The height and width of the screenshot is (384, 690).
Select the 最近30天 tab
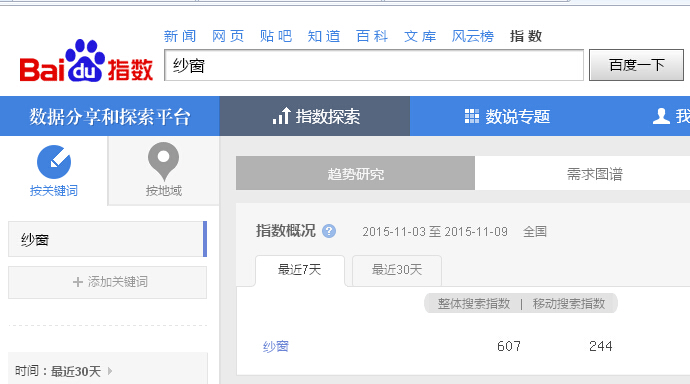397,270
